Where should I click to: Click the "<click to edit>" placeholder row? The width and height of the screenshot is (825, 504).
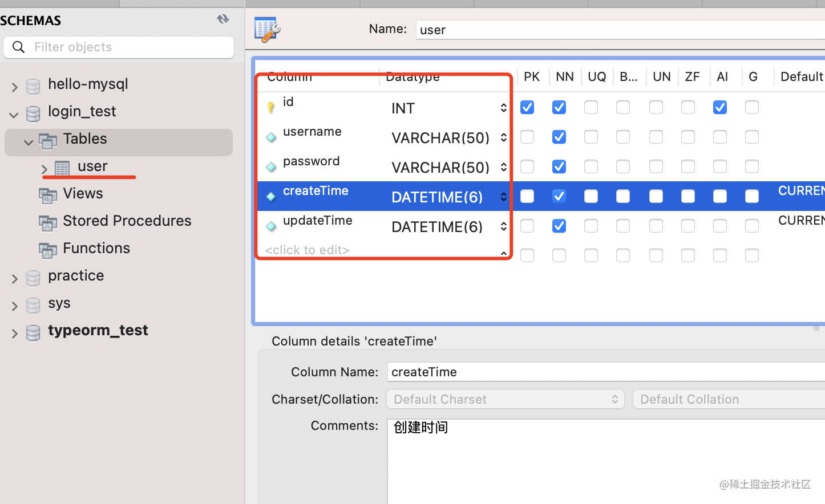(307, 250)
